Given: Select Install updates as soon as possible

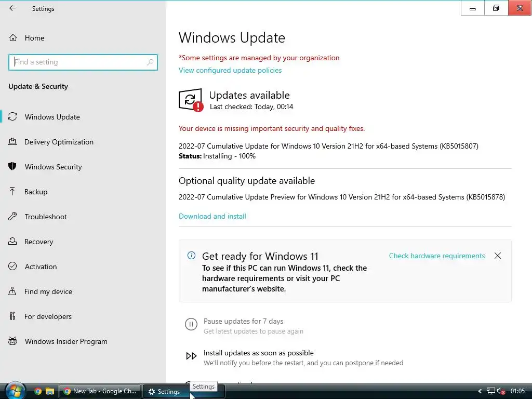Looking at the screenshot, I should point(259,353).
